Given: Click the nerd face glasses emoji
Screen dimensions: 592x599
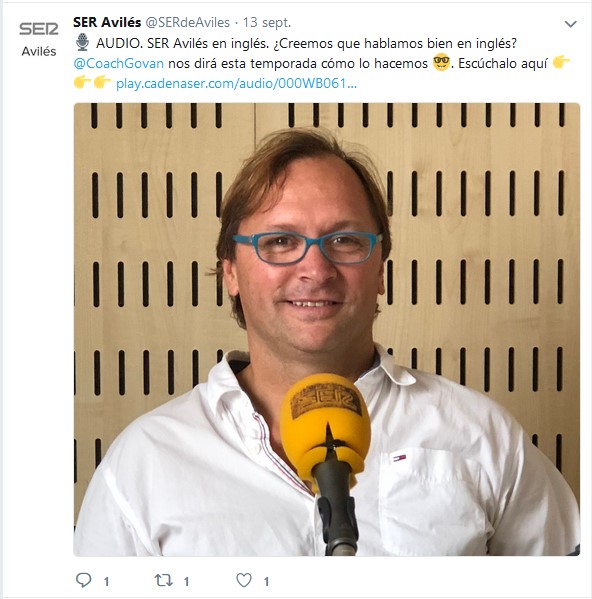Looking at the screenshot, I should [441, 62].
